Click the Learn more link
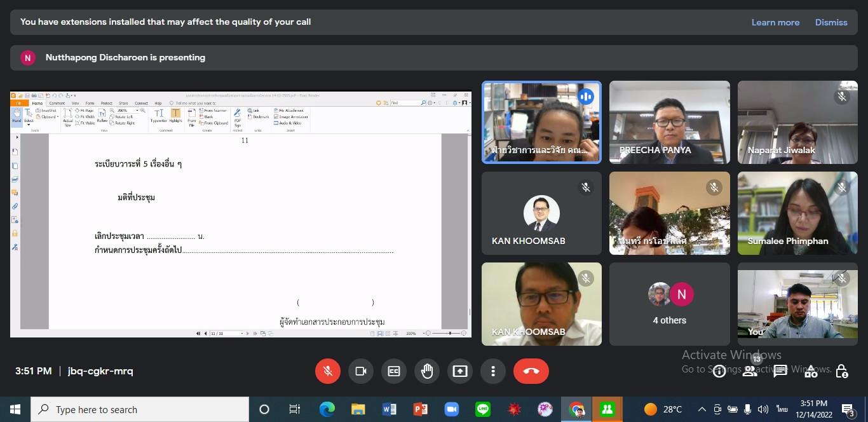 [775, 22]
